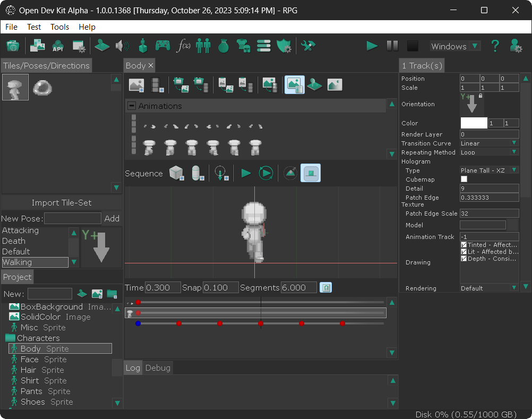532x419 pixels.
Task: Click the green question mark help icon
Action: [x=495, y=46]
